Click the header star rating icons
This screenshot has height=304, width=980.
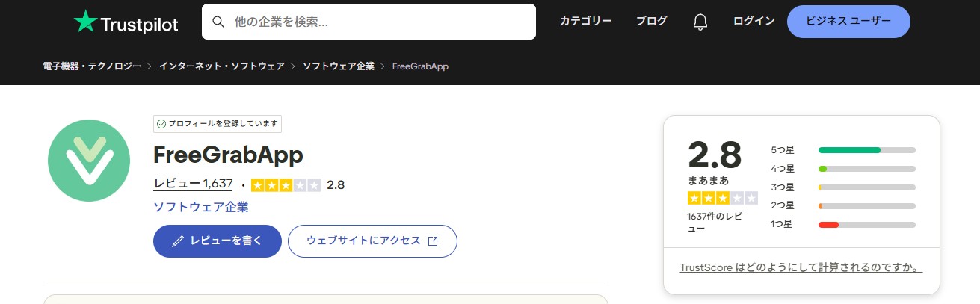coord(286,184)
